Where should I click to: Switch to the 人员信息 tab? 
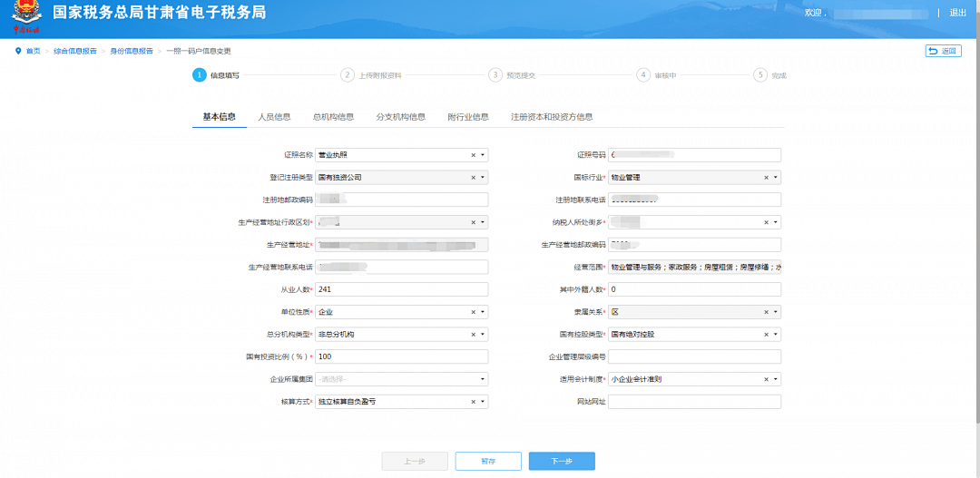pyautogui.click(x=274, y=117)
